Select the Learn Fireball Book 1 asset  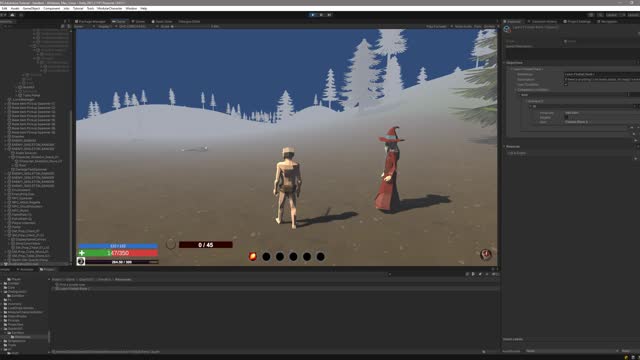click(73, 289)
